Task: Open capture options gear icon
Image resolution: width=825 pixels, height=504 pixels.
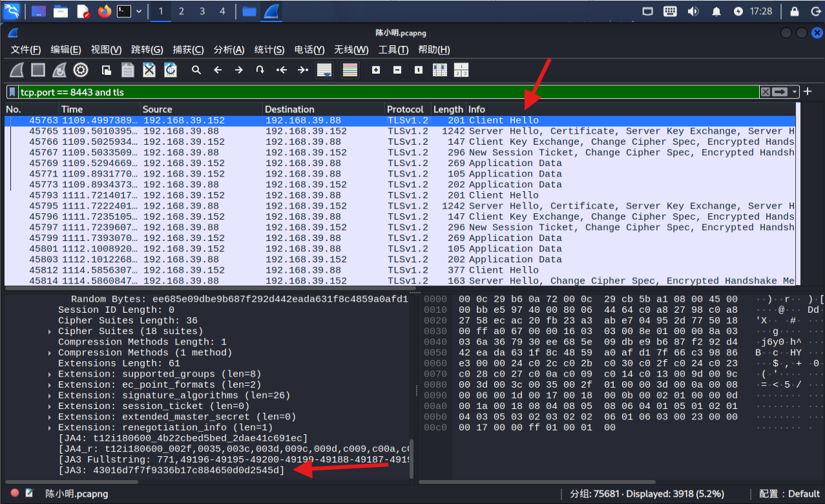Action: 81,70
